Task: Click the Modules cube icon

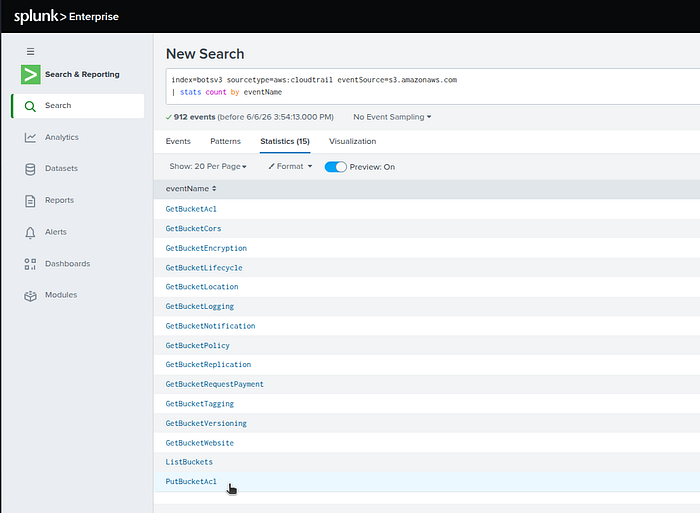Action: (30, 296)
